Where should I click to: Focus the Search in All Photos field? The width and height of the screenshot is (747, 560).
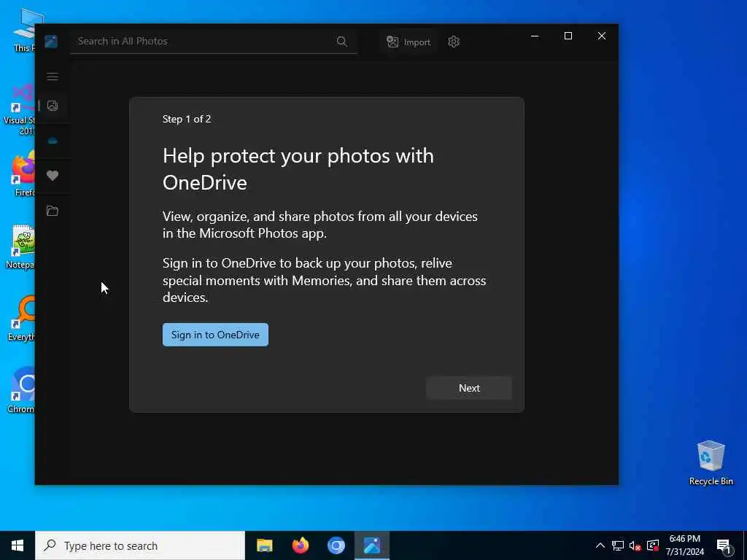coord(214,42)
